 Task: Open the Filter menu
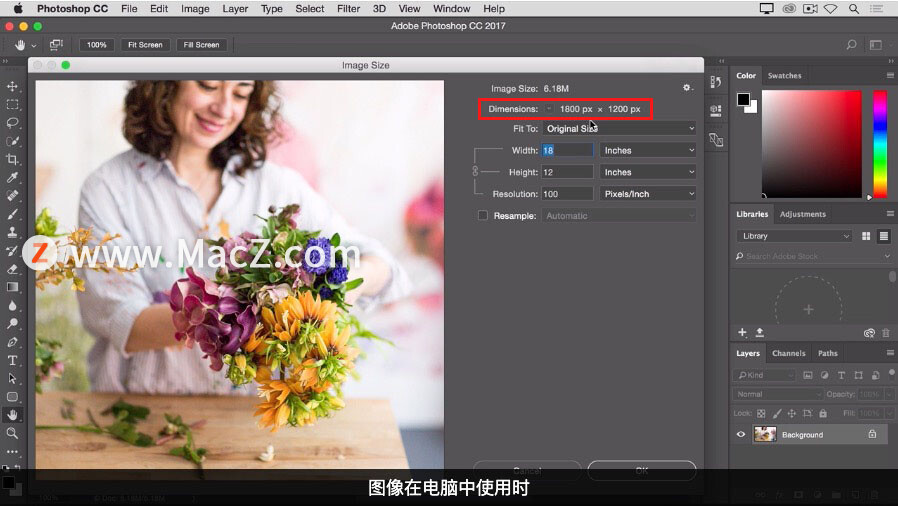coord(348,9)
